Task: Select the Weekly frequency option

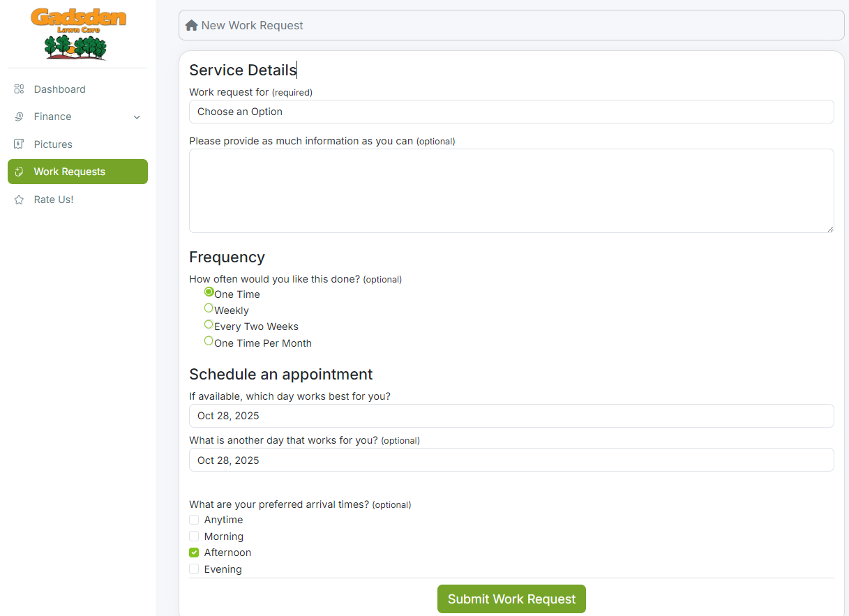Action: tap(209, 308)
